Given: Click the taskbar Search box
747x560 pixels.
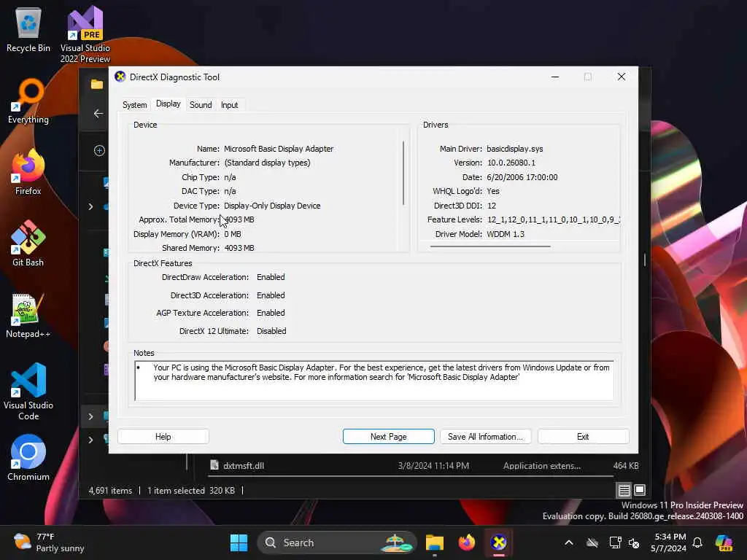Looking at the screenshot, I should [337, 542].
